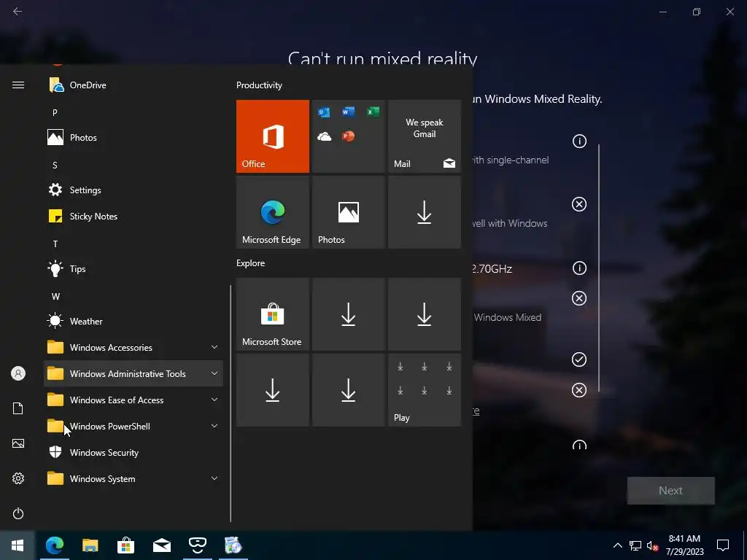Click the Explore group title

[x=251, y=262]
